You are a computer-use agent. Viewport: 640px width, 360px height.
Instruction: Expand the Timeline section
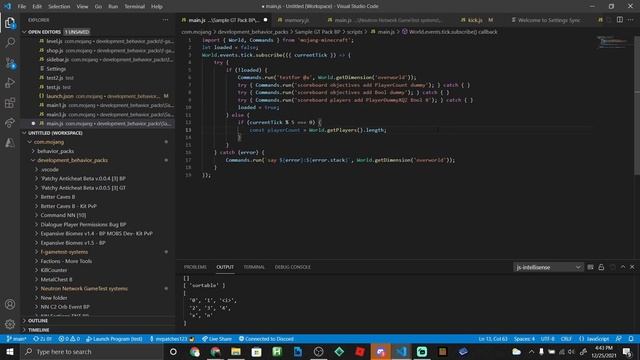[x=97, y=330]
